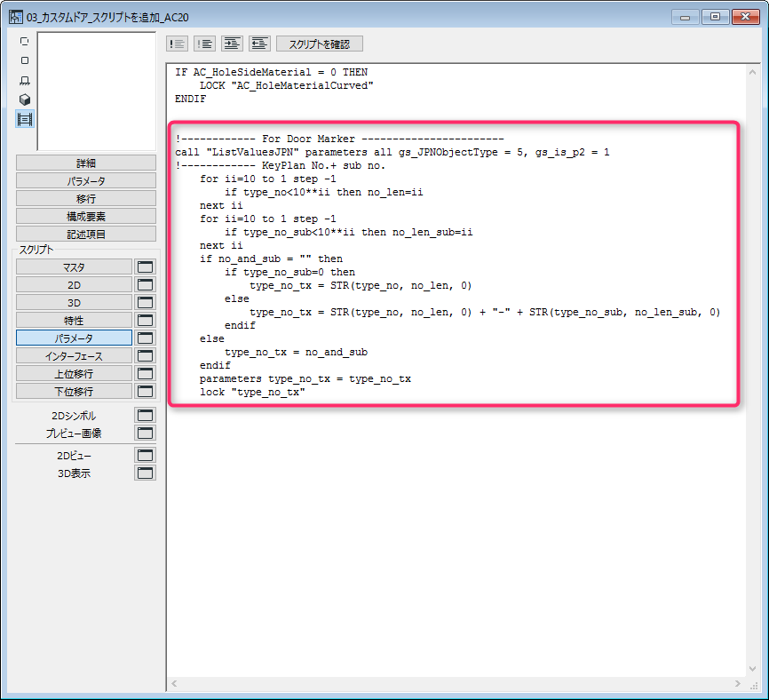Click the horizontal scroll right arrow
The width and height of the screenshot is (769, 700).
pos(738,683)
